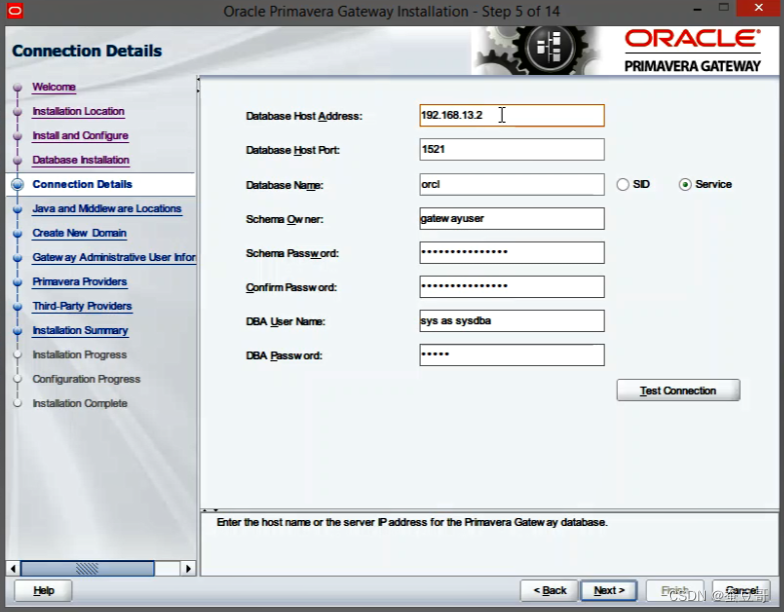Viewport: 784px width, 612px height.
Task: Go to Installation Location step
Action: coord(78,112)
